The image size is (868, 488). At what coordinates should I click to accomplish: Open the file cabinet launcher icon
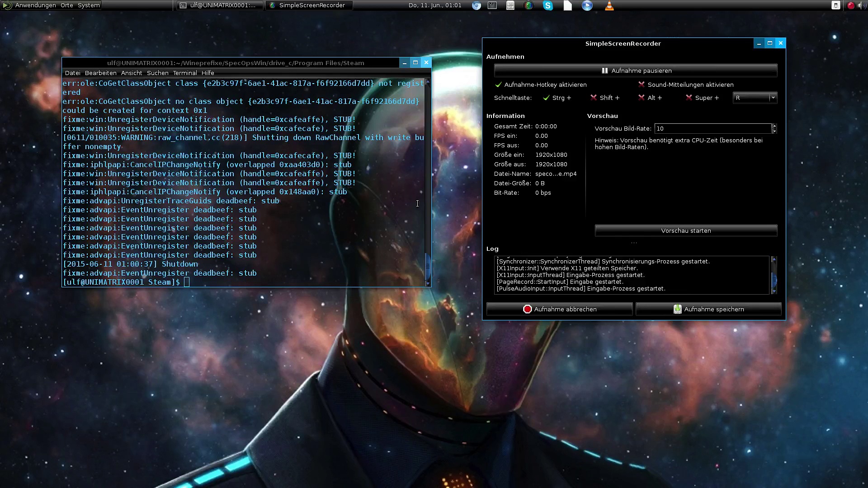tap(510, 5)
